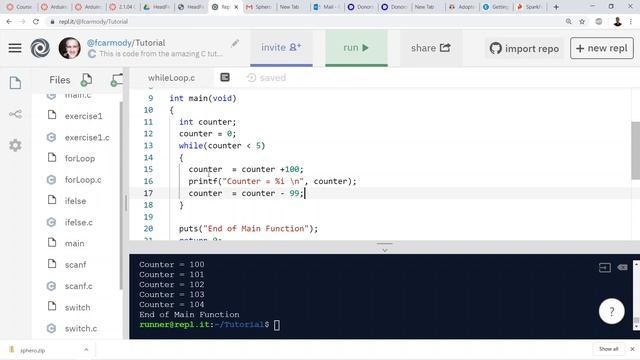The height and width of the screenshot is (360, 640).
Task: Click the C file icon beside exercise1.c
Action: click(x=51, y=137)
